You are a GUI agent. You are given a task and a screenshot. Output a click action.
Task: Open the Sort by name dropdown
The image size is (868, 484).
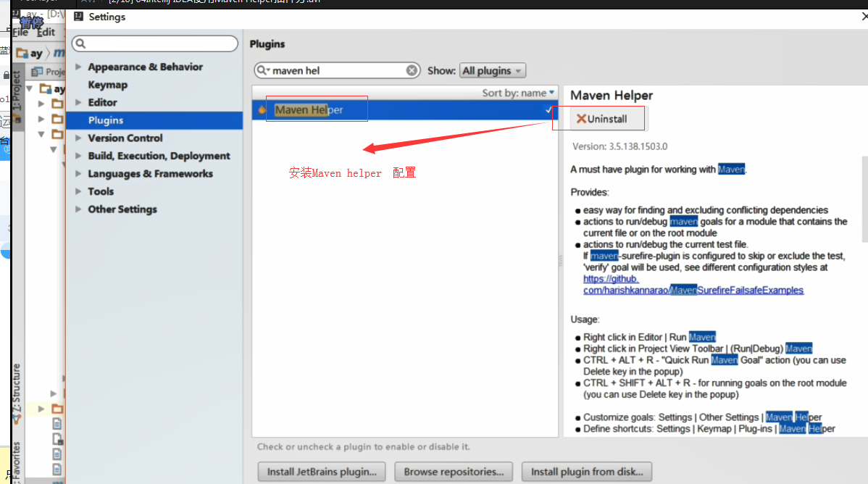click(x=517, y=93)
